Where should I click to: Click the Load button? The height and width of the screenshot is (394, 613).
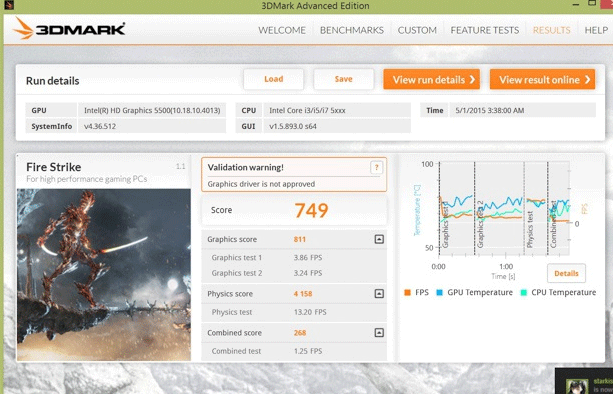[274, 79]
